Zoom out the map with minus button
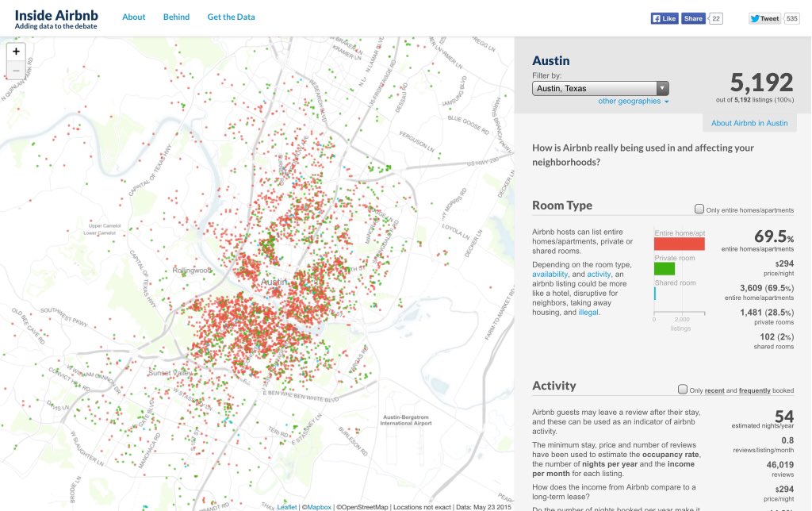 tap(16, 70)
